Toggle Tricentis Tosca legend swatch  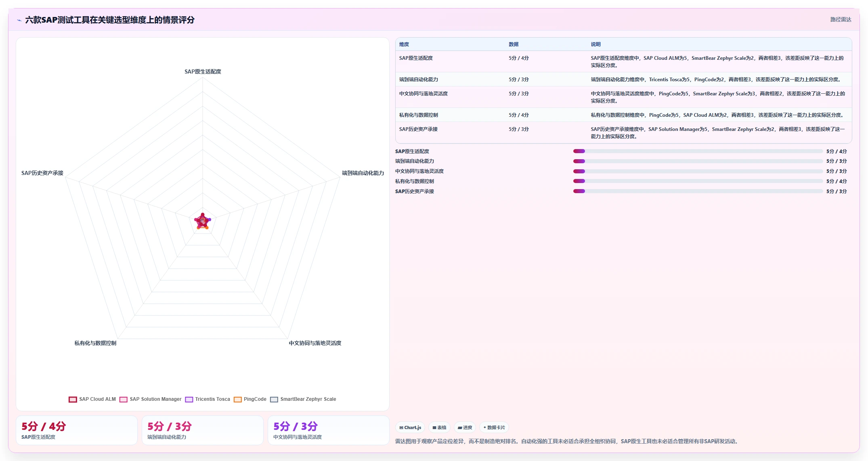coord(189,399)
